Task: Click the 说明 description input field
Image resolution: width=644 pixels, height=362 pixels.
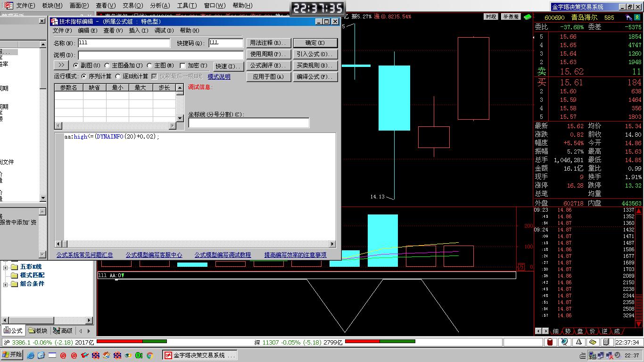Action: click(161, 55)
